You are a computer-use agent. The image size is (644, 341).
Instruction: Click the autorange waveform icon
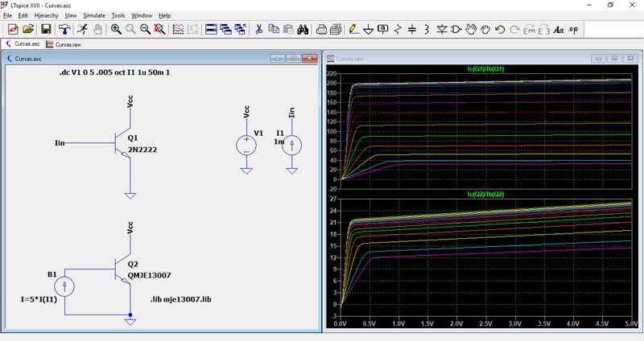click(178, 29)
